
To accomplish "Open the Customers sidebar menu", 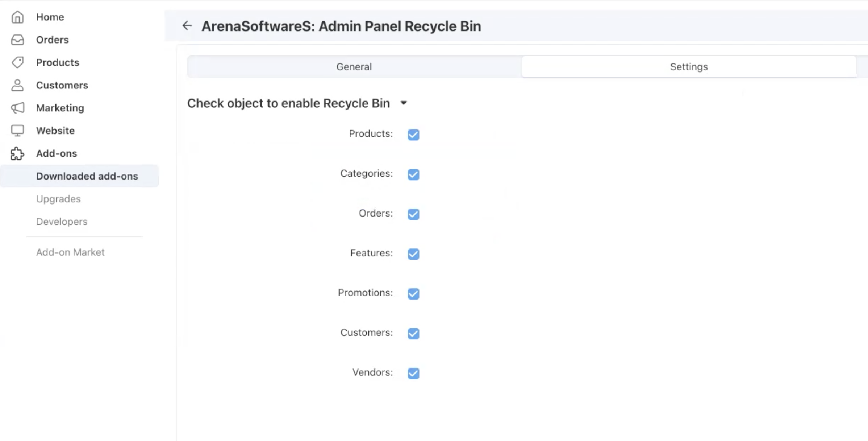I will [62, 85].
